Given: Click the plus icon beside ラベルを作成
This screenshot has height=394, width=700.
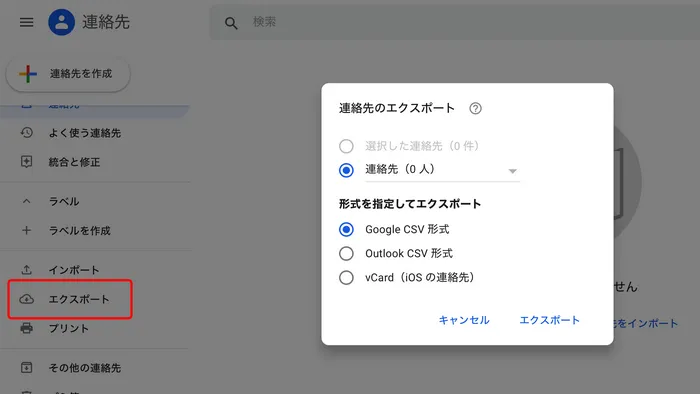Looking at the screenshot, I should pos(26,230).
